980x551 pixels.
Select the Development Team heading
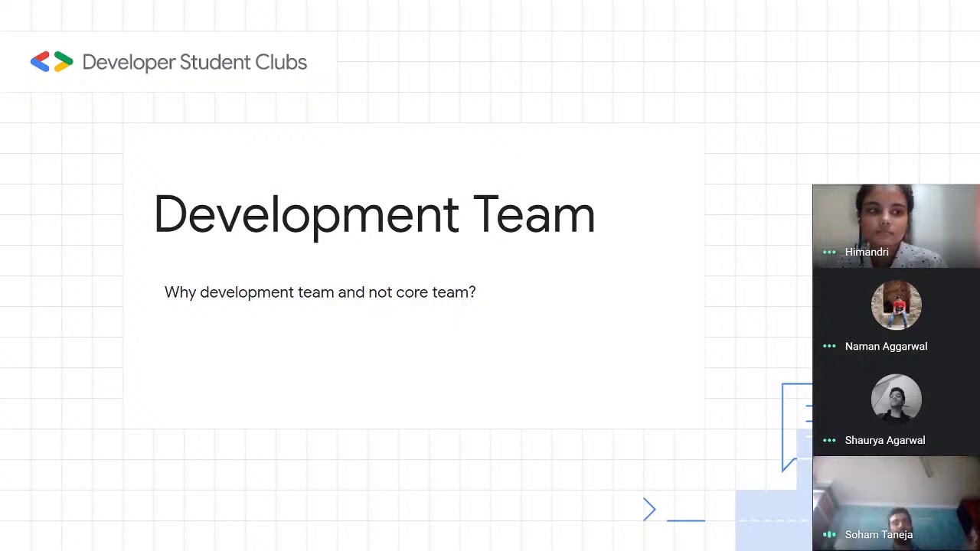coord(374,215)
